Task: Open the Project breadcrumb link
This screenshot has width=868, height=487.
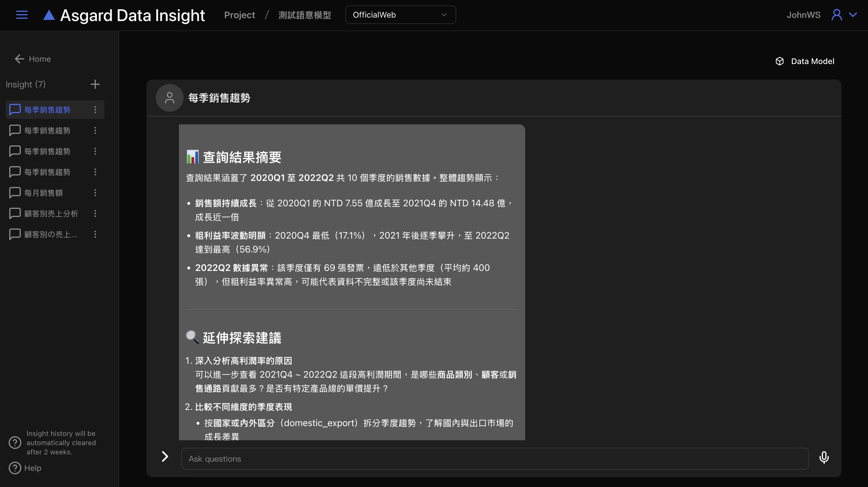Action: 239,15
